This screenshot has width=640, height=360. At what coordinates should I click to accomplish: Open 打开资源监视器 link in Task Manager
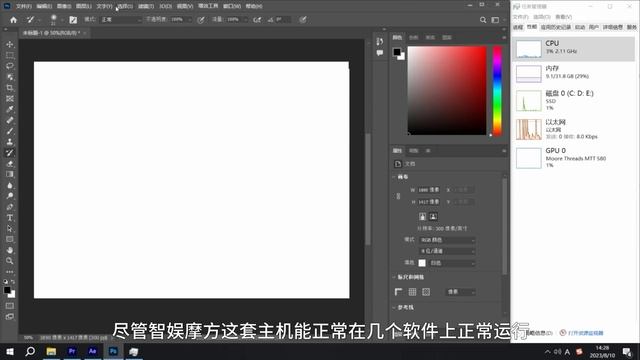pyautogui.click(x=585, y=333)
